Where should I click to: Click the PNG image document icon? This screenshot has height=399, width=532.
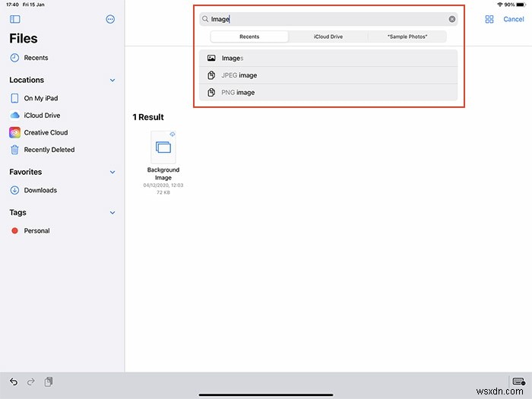[x=211, y=92]
